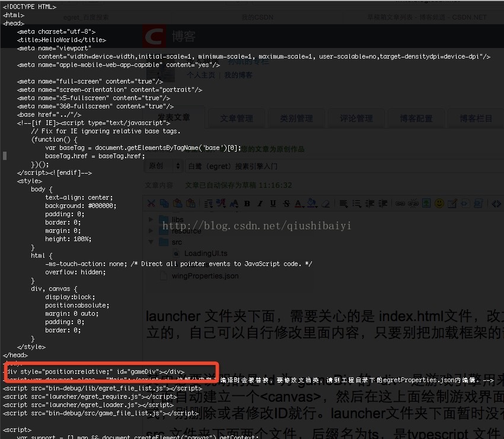504x439 pixels.
Task: Click the Insert link icon
Action: (x=400, y=203)
